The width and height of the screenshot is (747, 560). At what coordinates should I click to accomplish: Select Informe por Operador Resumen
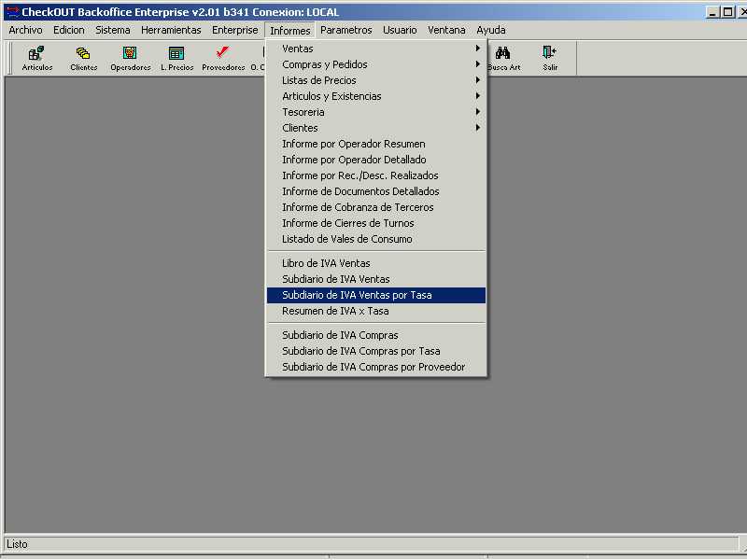pyautogui.click(x=376, y=144)
